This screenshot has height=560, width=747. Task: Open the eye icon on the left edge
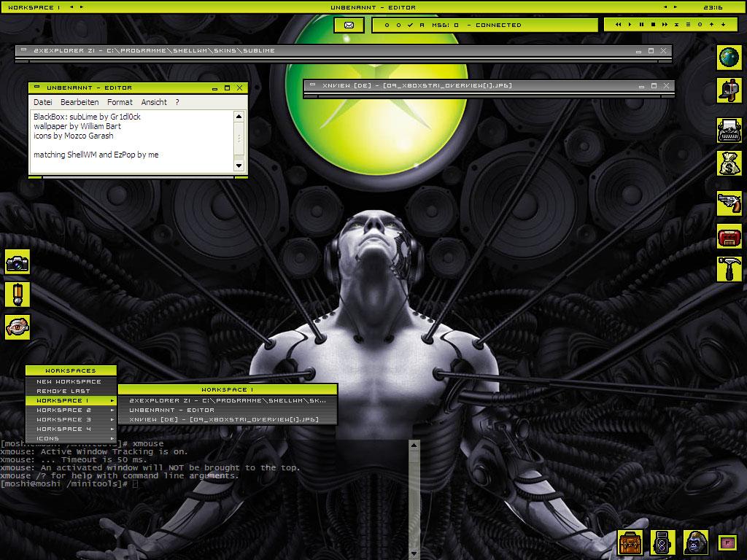tap(18, 327)
